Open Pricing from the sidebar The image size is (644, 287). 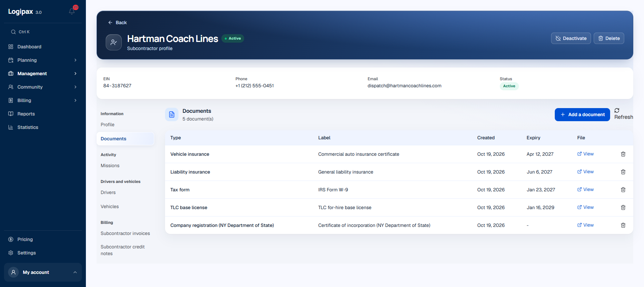tap(43, 239)
